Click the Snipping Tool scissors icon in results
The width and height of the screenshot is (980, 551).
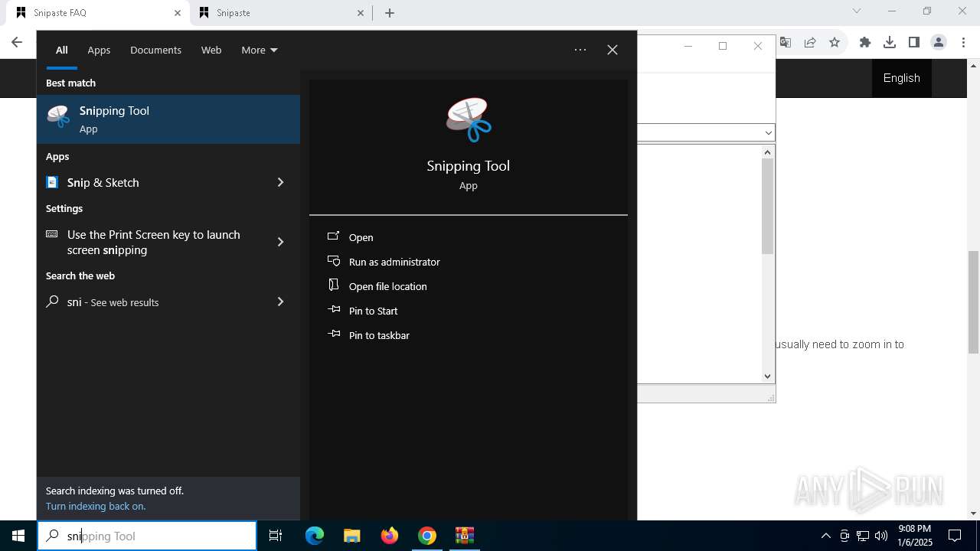58,116
